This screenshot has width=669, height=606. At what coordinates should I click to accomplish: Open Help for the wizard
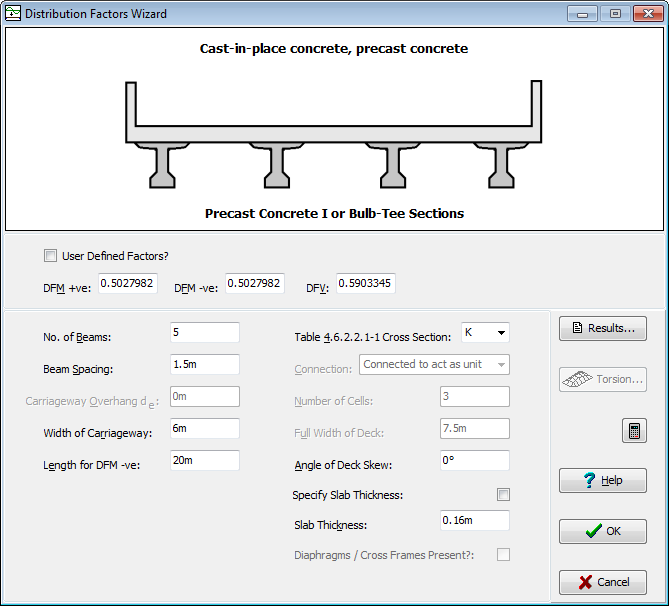(x=603, y=481)
